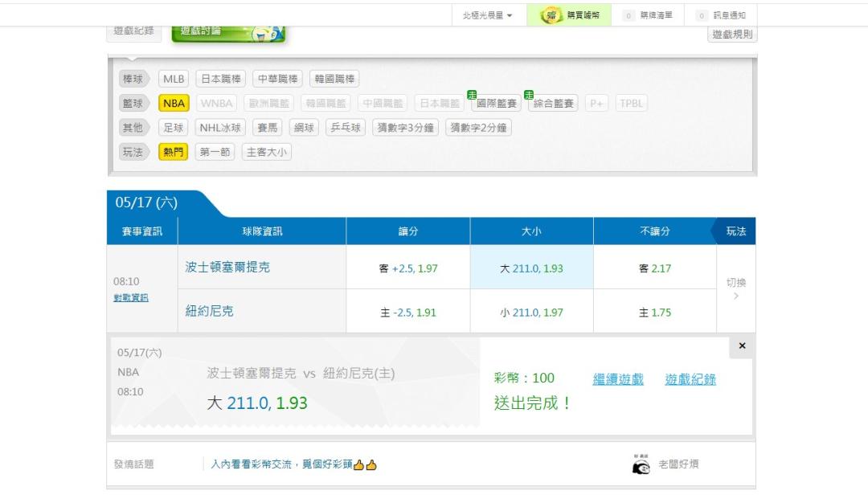The width and height of the screenshot is (868, 499).
Task: Pick spread bet 主 -2.5, 1.91
Action: [408, 312]
